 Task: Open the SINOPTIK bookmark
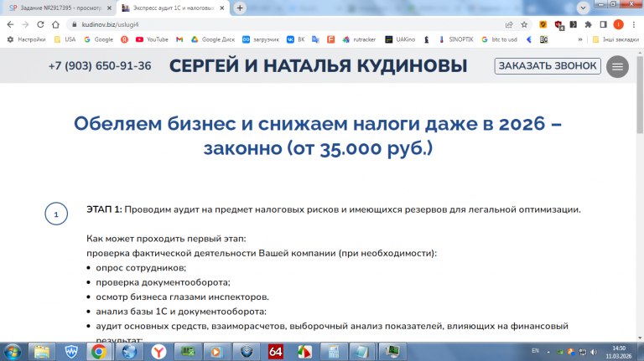pos(456,39)
